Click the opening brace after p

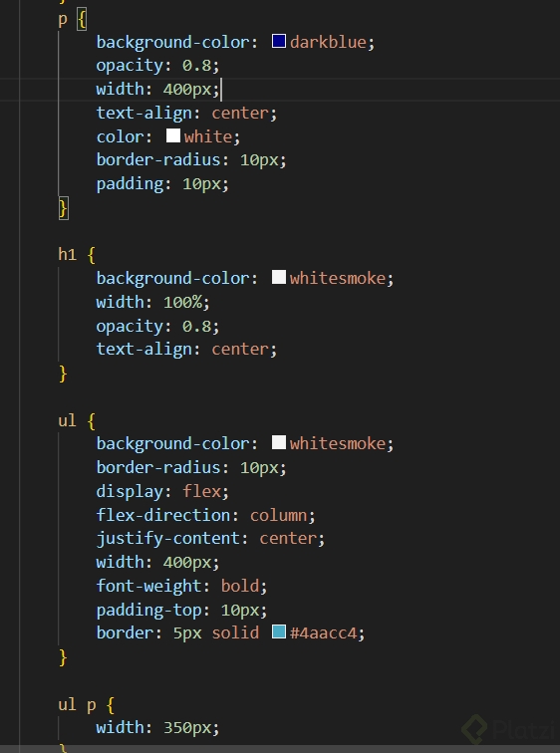coord(82,20)
